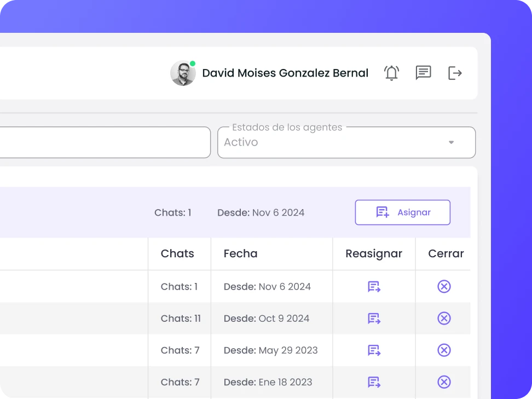Select the Chats column header
The width and height of the screenshot is (532, 399).
(x=177, y=253)
